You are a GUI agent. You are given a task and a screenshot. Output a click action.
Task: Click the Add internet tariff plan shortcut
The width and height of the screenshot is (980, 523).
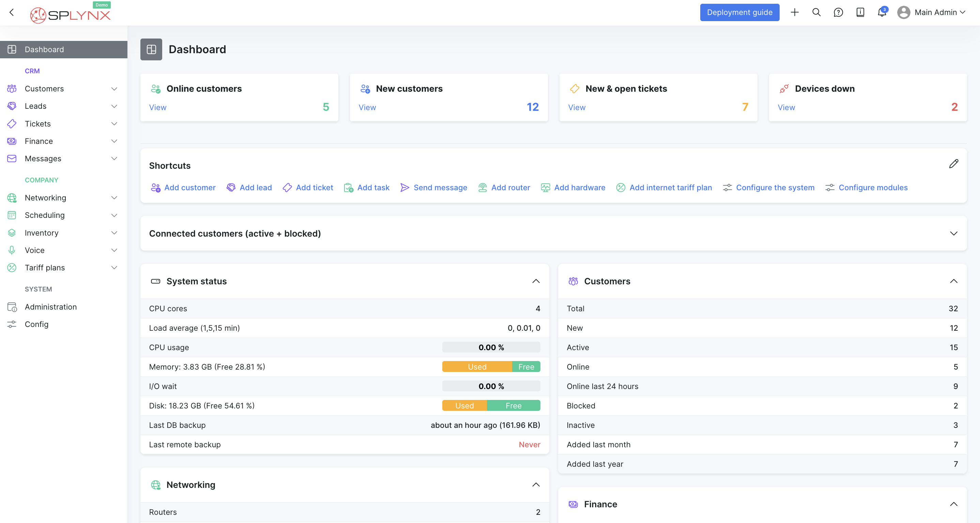(670, 187)
